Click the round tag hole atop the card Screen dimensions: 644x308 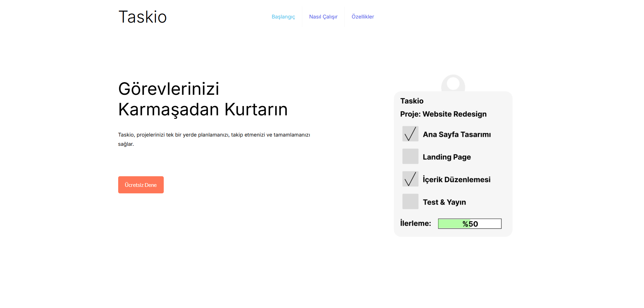pyautogui.click(x=453, y=84)
